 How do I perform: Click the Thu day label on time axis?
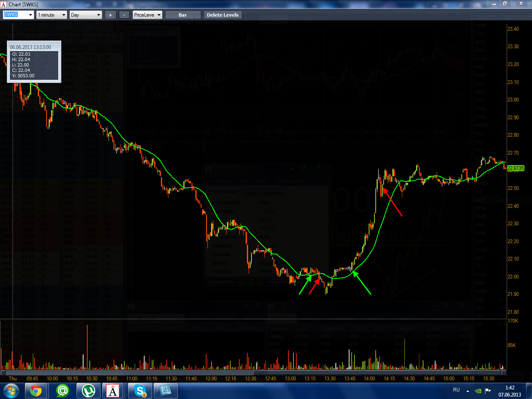(x=13, y=379)
